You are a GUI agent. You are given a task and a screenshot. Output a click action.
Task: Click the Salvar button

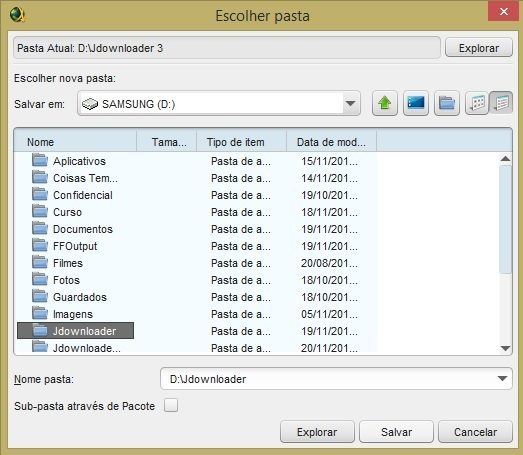click(x=396, y=432)
